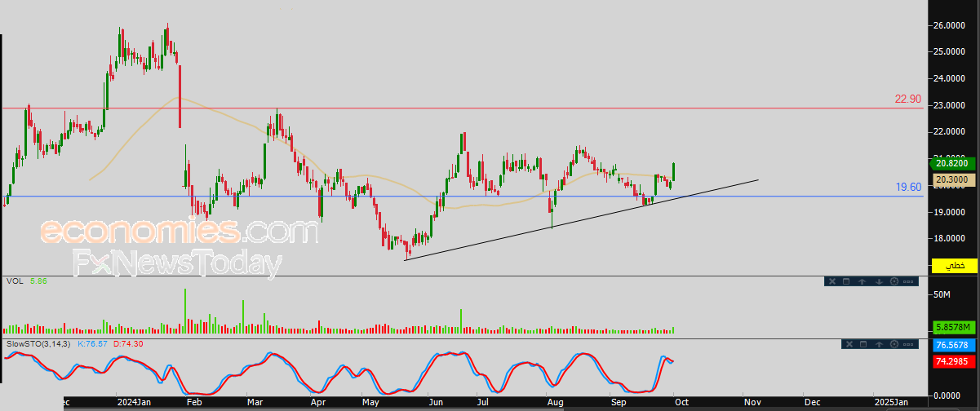Click the D:74.30 value readout
The image size is (980, 411).
126,346
